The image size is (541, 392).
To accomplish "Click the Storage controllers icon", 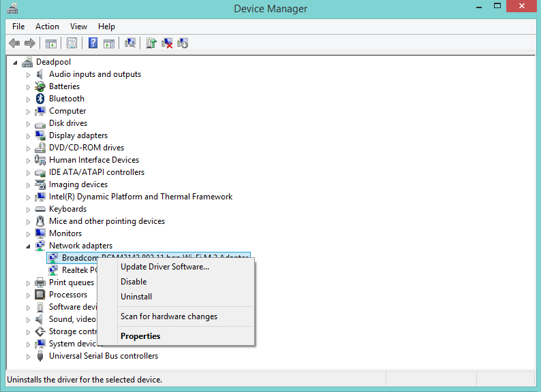I will tap(40, 331).
